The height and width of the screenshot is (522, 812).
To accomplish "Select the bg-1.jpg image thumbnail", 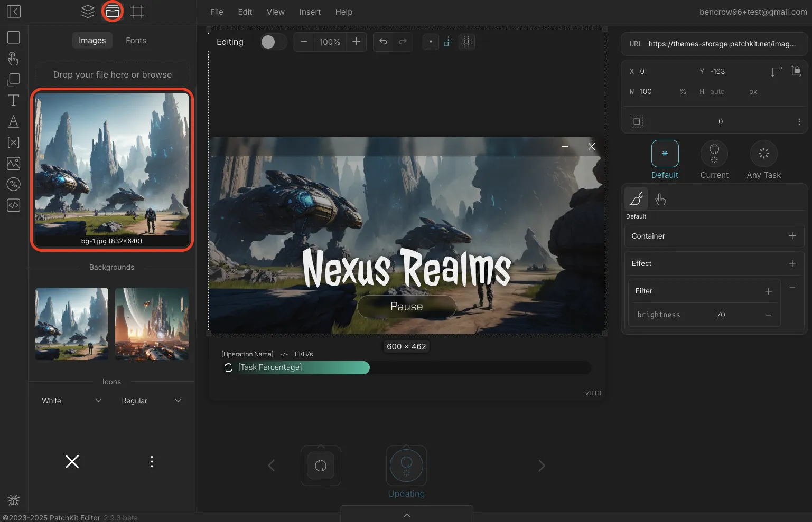I will (112, 169).
